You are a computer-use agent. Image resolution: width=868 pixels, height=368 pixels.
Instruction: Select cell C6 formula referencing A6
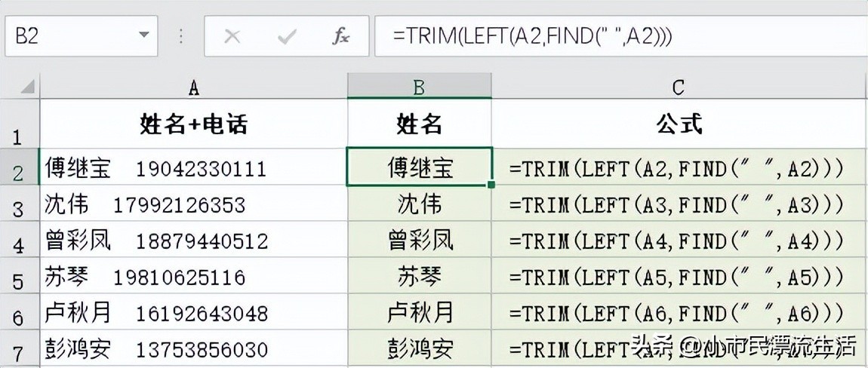click(x=678, y=312)
